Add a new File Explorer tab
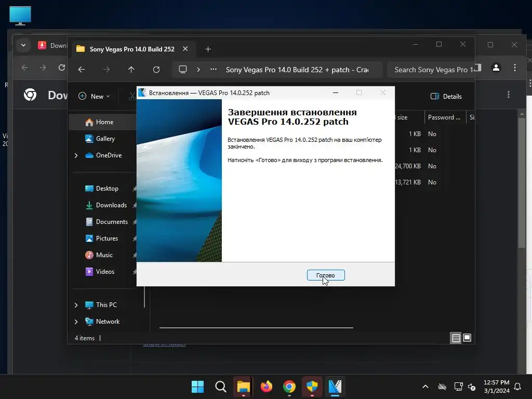This screenshot has width=532, height=399. pyautogui.click(x=208, y=49)
